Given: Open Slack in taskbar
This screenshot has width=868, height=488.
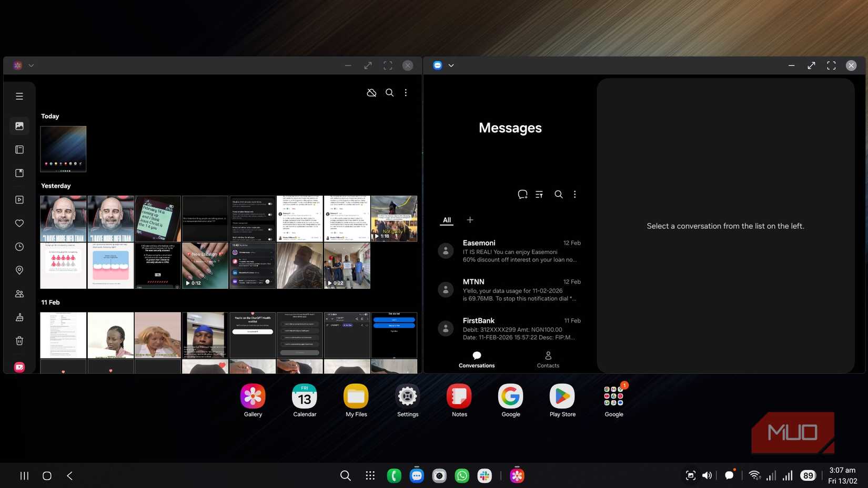Looking at the screenshot, I should 485,476.
